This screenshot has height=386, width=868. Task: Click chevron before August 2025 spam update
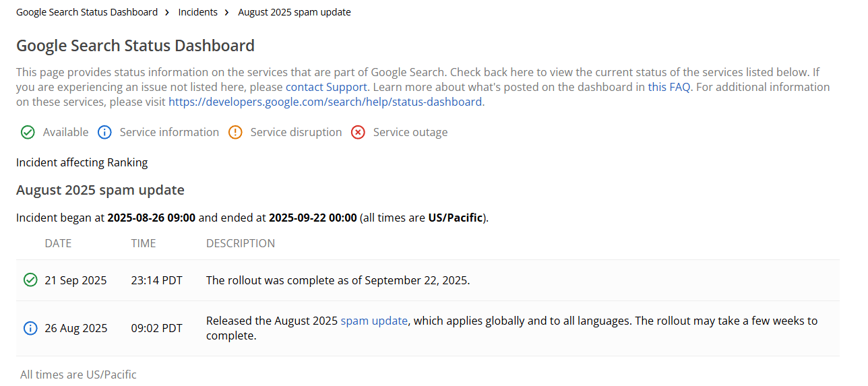[x=226, y=12]
